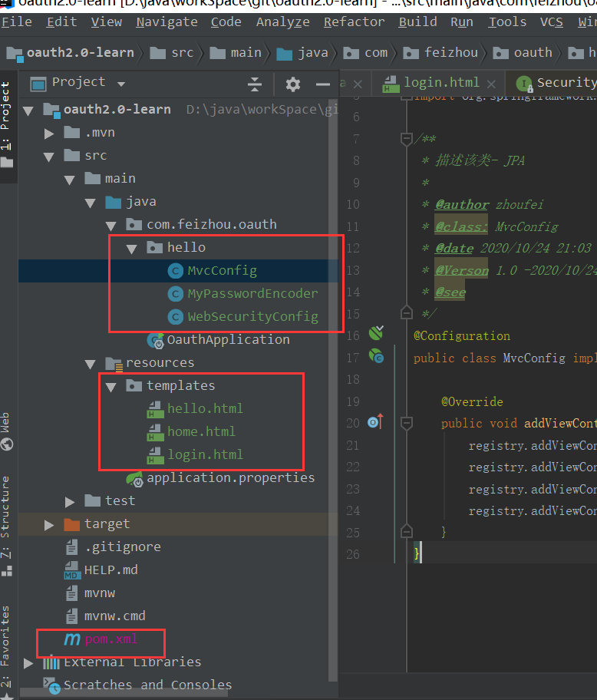Click the java breadcrumb segment
Screen dimensions: 597x700
coord(302,53)
